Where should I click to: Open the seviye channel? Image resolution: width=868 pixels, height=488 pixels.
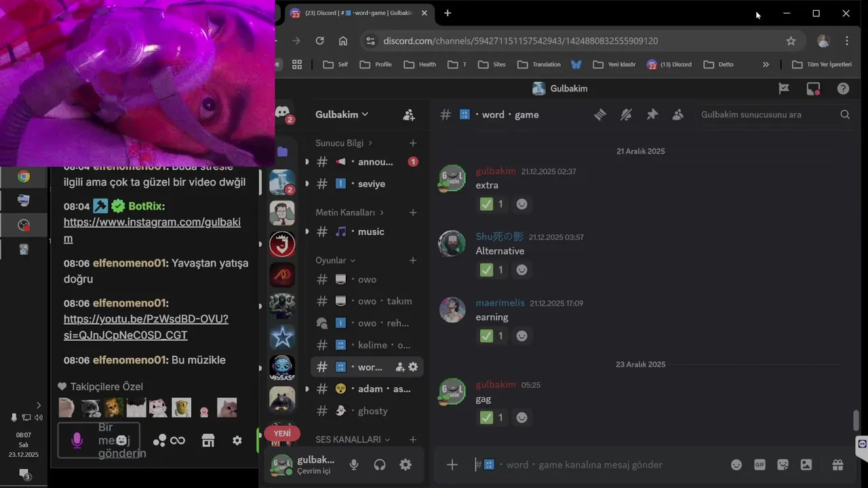(x=367, y=184)
